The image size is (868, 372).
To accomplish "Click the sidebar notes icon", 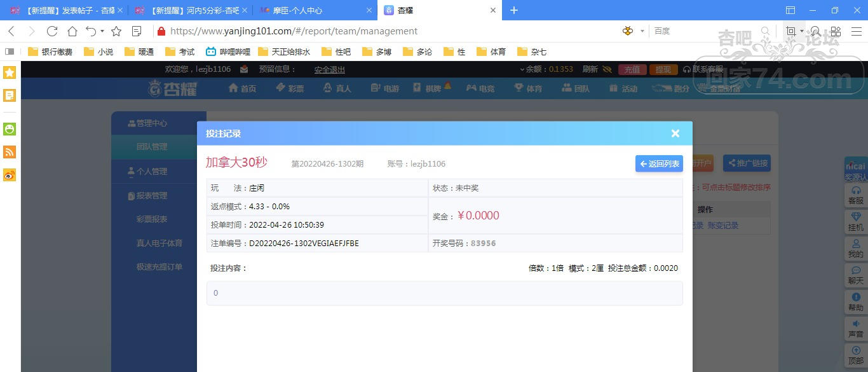I will tap(10, 95).
